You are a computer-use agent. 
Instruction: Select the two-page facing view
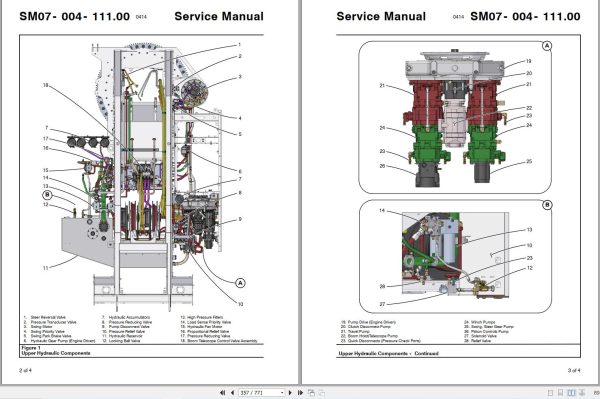[571, 392]
